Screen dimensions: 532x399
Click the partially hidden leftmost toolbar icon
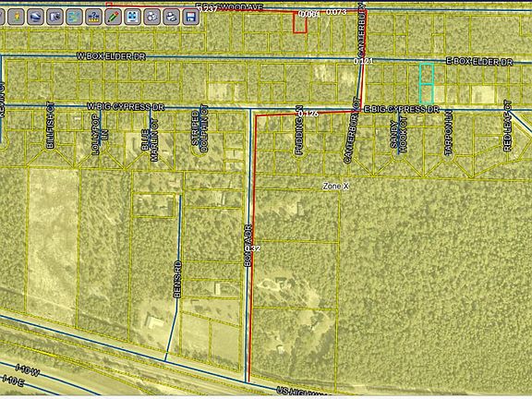click(x=2, y=17)
